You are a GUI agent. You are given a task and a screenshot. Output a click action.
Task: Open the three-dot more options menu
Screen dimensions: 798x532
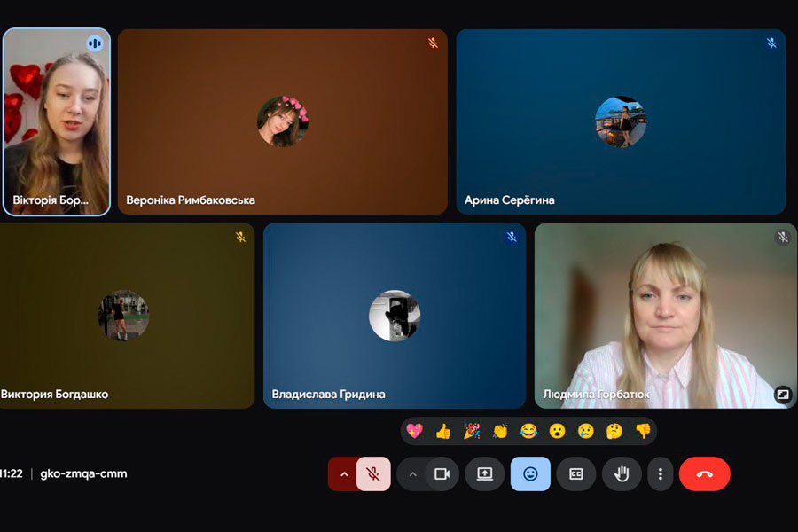[660, 474]
